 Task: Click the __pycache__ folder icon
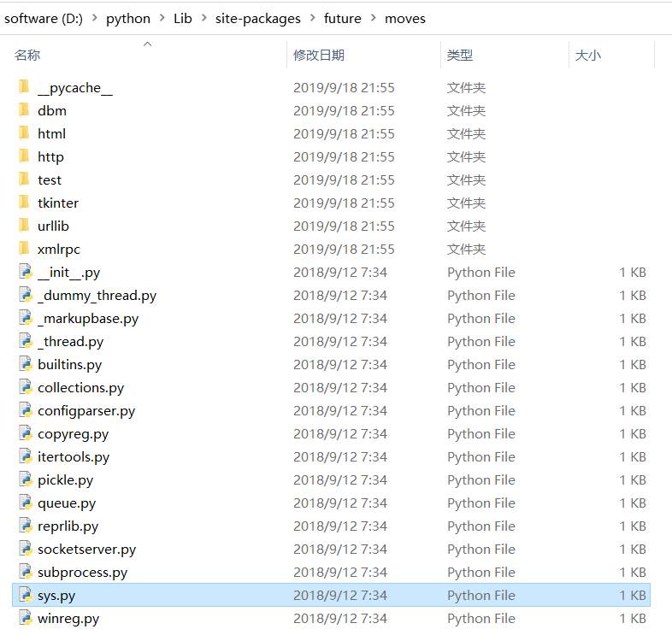[x=25, y=87]
